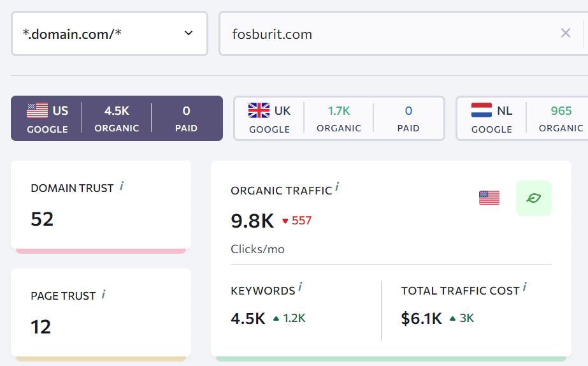Click the 4.5K organic value in US tab
This screenshot has height=366, width=588.
117,111
